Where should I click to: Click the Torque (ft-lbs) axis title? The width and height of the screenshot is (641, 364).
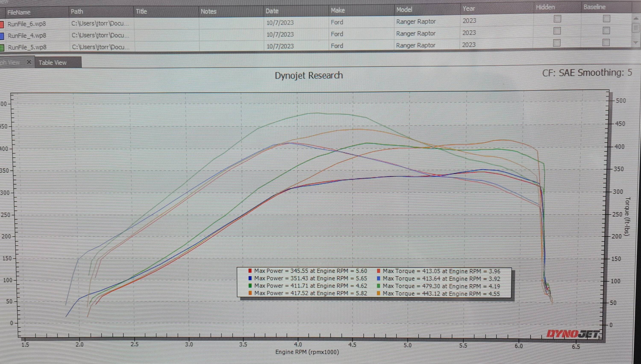628,217
